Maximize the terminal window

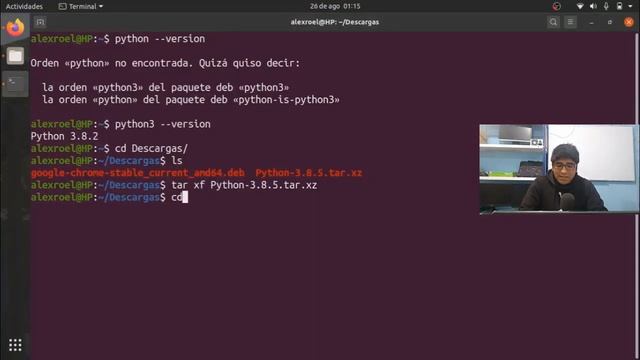(610, 22)
